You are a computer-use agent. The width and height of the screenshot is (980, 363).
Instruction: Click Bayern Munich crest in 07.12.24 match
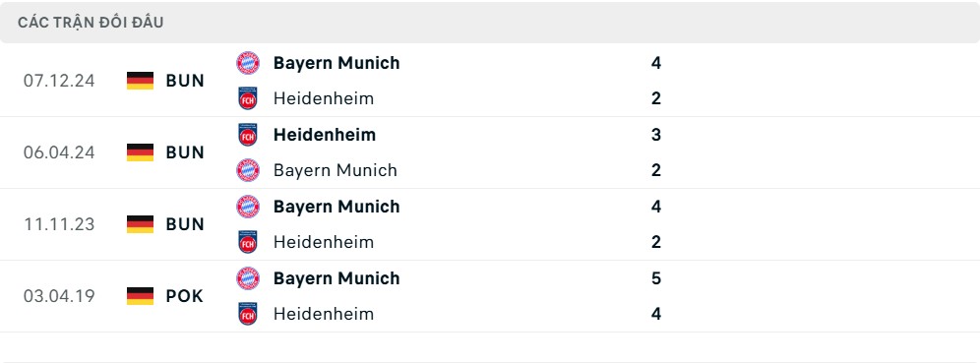pyautogui.click(x=248, y=63)
